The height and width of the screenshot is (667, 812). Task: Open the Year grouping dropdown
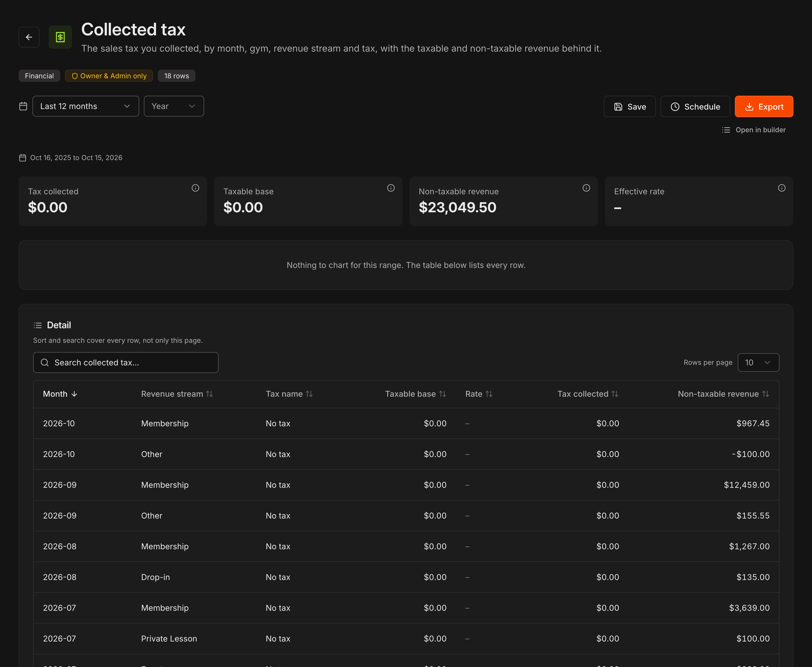pos(174,106)
